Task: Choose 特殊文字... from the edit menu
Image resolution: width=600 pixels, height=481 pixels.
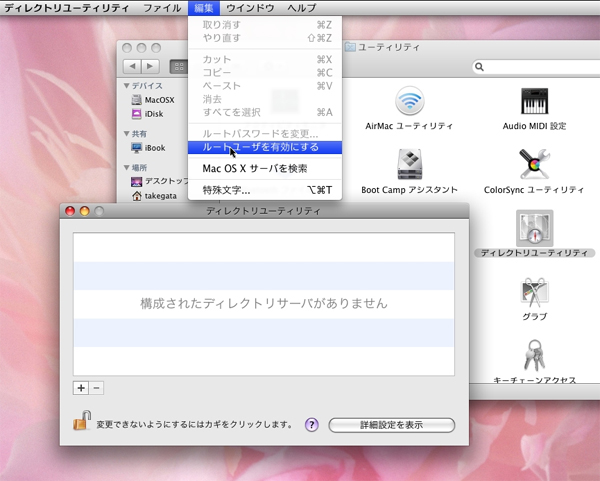Action: [265, 190]
